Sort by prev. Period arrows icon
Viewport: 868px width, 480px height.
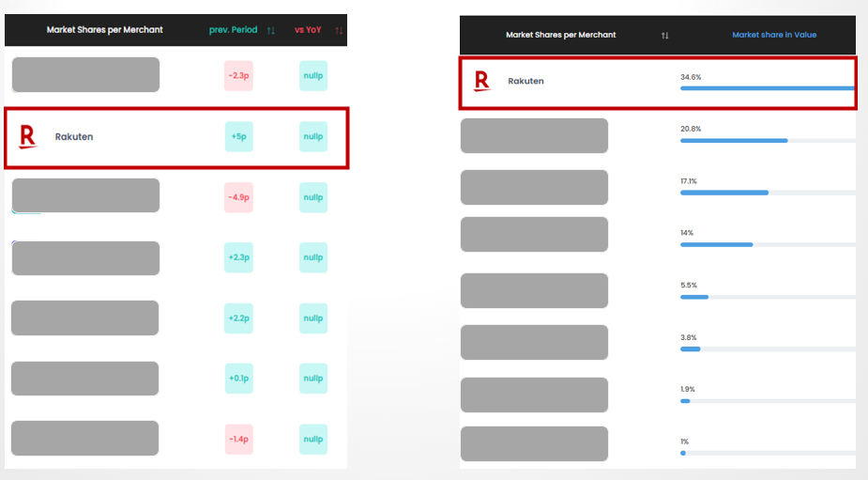tap(270, 30)
